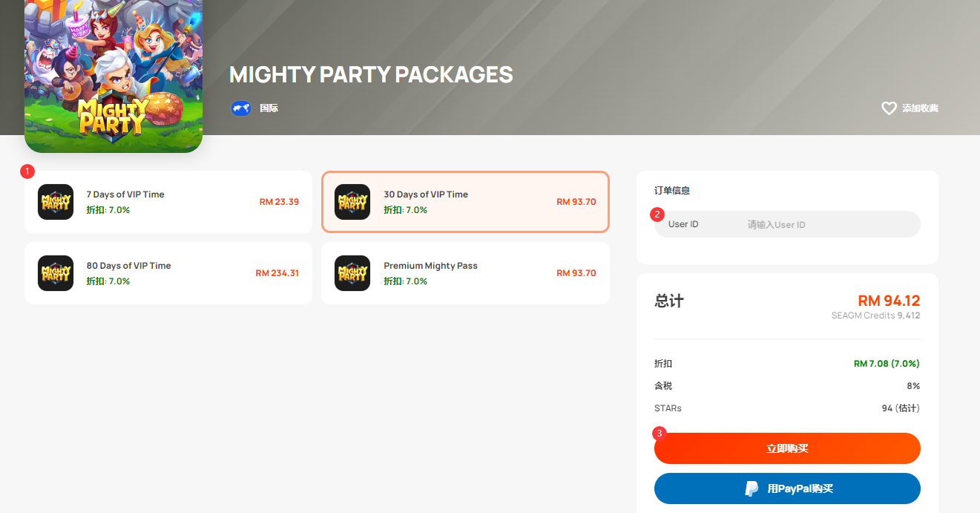
Task: Click the RM 234.31 price of 80 Days
Action: click(x=277, y=273)
